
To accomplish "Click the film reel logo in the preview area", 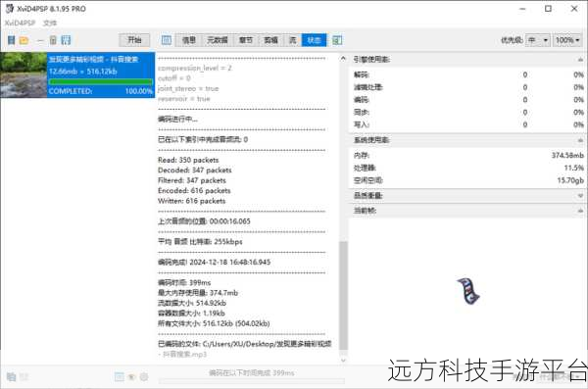I will pos(468,291).
